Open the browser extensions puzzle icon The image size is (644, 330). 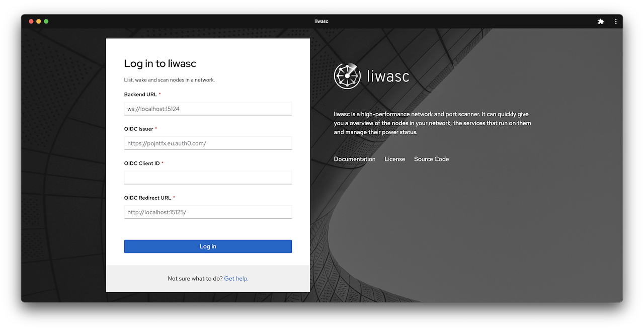click(601, 21)
